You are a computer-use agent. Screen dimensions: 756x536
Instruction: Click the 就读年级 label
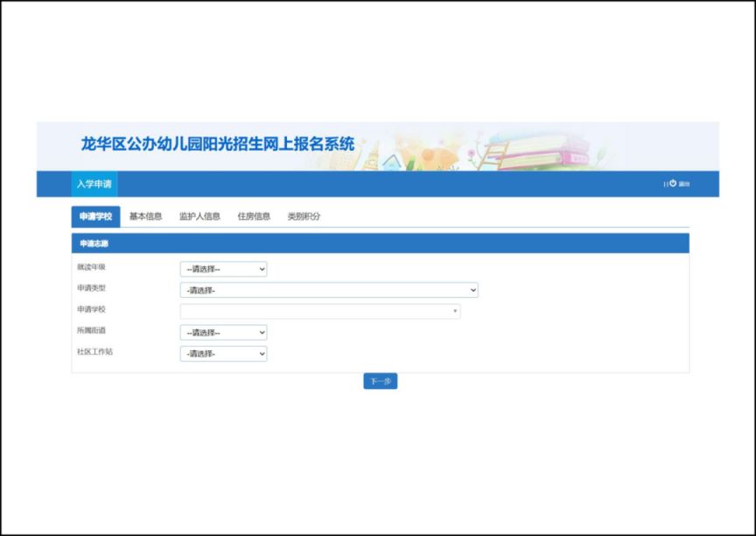click(91, 267)
